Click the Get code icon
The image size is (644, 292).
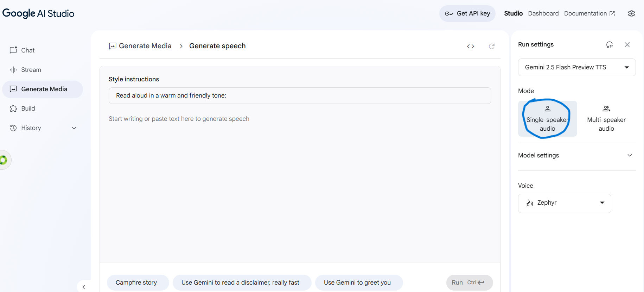pos(471,46)
